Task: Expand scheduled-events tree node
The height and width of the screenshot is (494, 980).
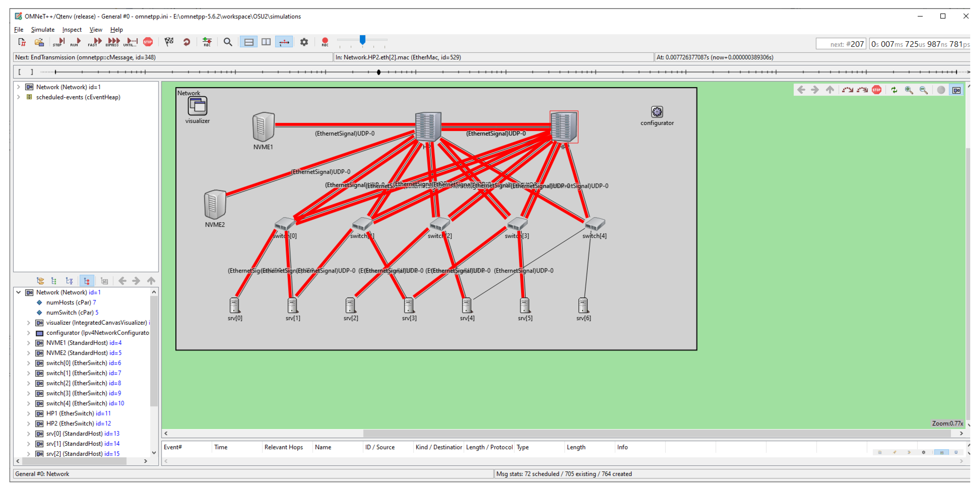Action: click(18, 97)
